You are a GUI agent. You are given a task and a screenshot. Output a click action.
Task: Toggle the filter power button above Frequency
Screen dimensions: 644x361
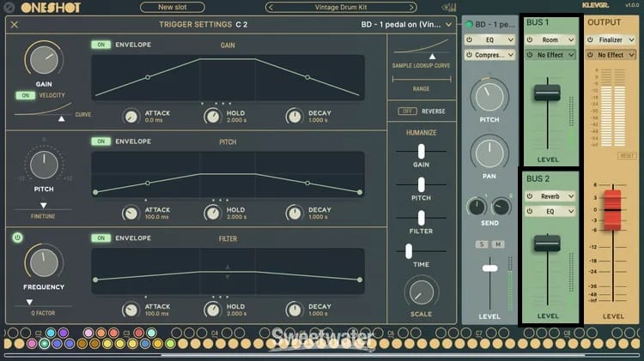coord(17,238)
